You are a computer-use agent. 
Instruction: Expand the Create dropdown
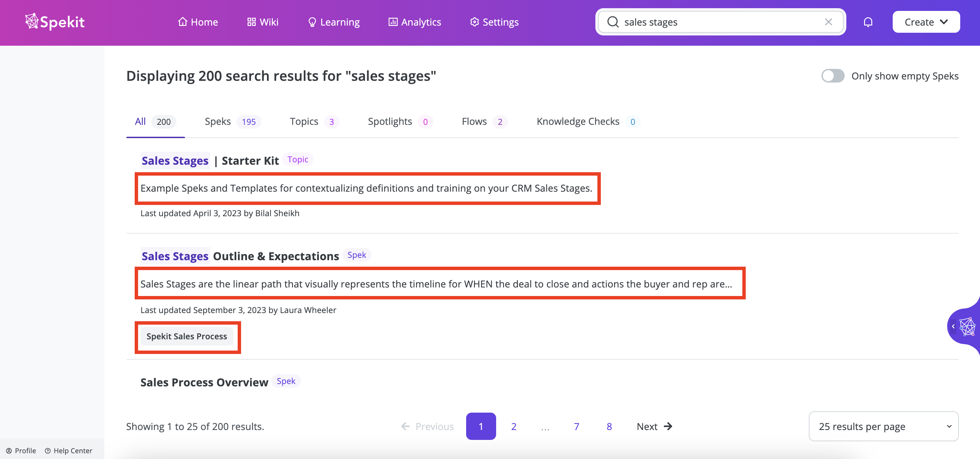pos(926,22)
